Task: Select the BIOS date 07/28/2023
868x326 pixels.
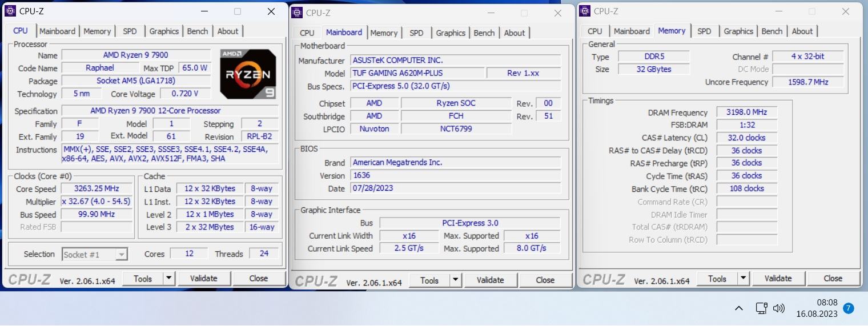Action: pyautogui.click(x=456, y=188)
